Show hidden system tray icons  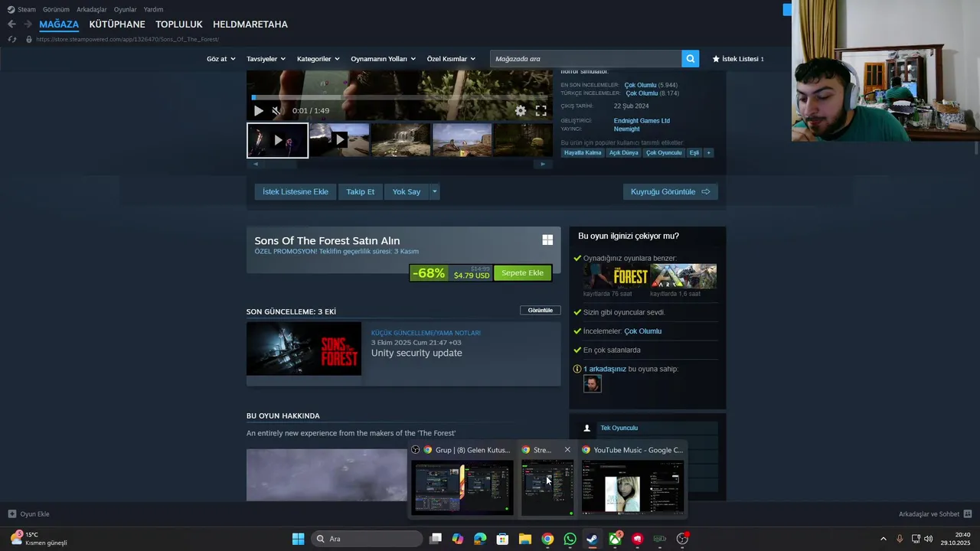(884, 539)
